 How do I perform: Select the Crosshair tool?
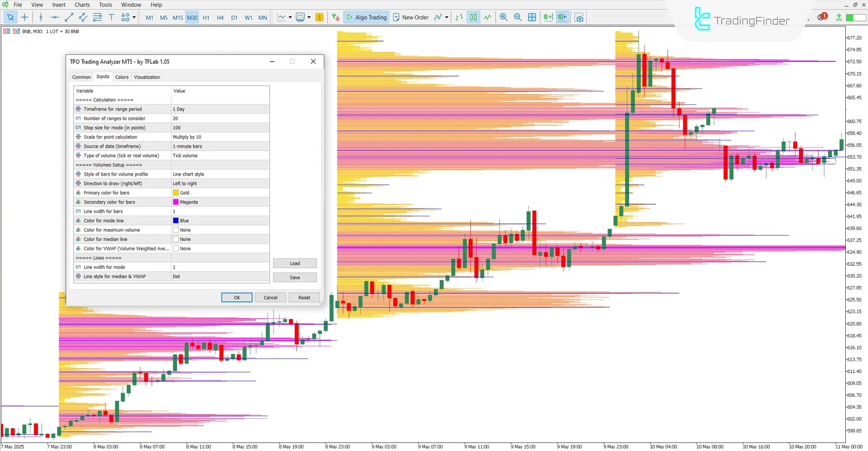pyautogui.click(x=25, y=17)
